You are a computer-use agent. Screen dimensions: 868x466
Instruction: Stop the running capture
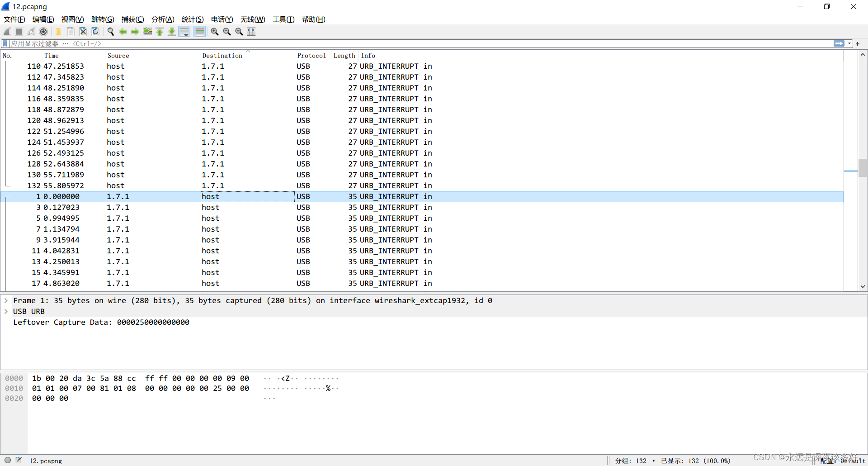[x=19, y=32]
